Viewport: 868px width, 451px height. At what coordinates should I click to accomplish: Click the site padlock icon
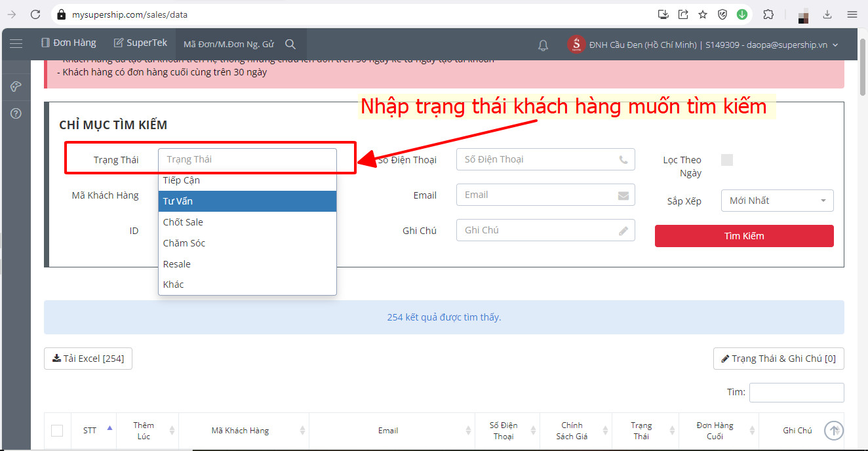coord(61,14)
